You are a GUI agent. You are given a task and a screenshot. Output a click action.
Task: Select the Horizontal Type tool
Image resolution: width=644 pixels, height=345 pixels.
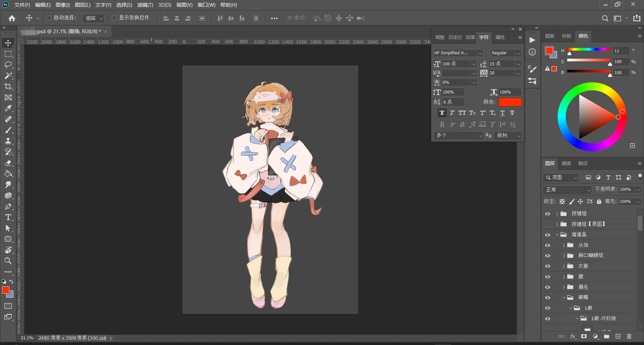(8, 217)
